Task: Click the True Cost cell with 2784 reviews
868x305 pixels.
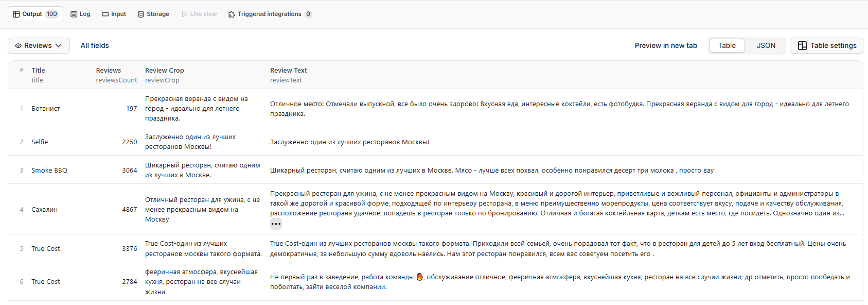Action: [x=46, y=281]
